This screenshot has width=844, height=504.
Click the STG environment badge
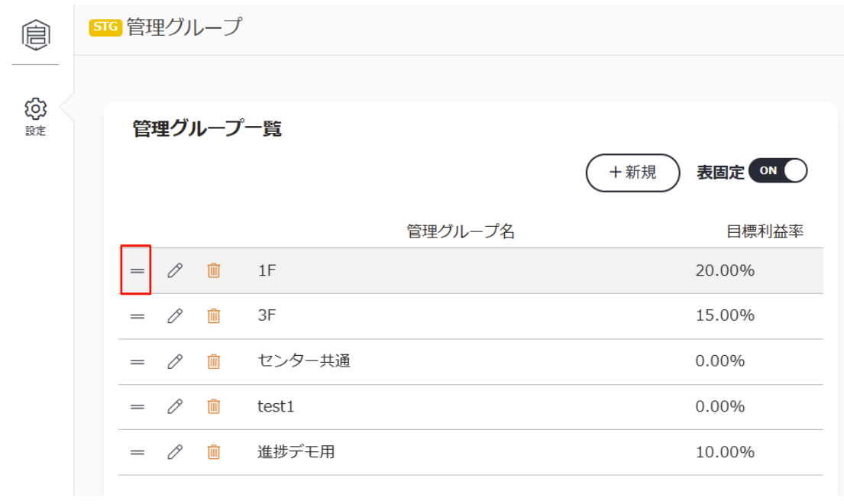pos(105,27)
